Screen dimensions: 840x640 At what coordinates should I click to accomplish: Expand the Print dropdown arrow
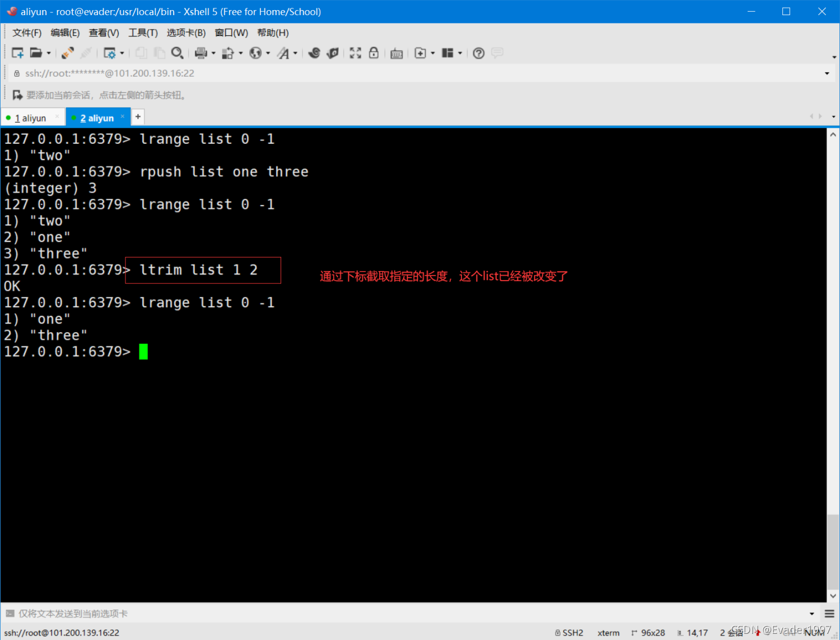coord(213,53)
